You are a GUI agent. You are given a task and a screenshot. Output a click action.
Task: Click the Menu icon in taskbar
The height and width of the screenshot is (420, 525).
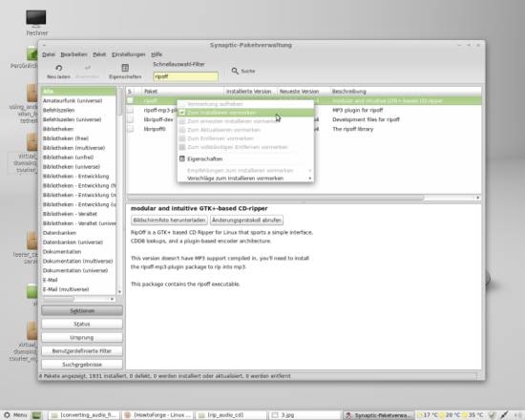[x=7, y=415]
